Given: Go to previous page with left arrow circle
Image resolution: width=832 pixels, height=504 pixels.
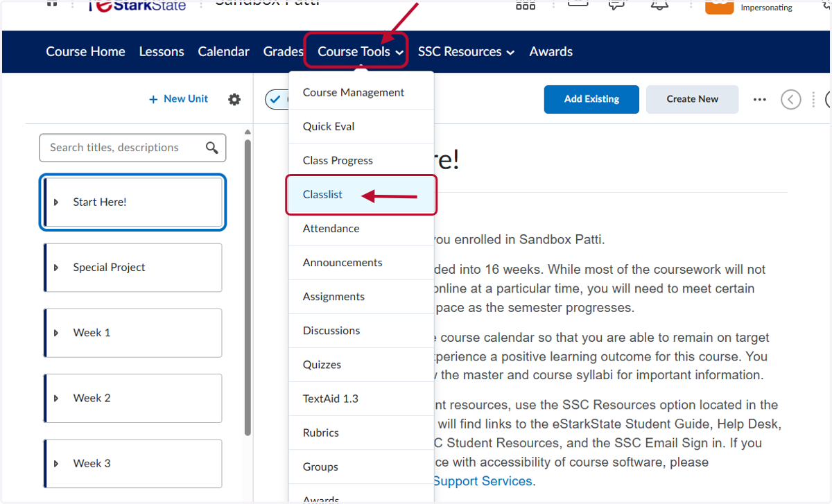Looking at the screenshot, I should [x=791, y=99].
